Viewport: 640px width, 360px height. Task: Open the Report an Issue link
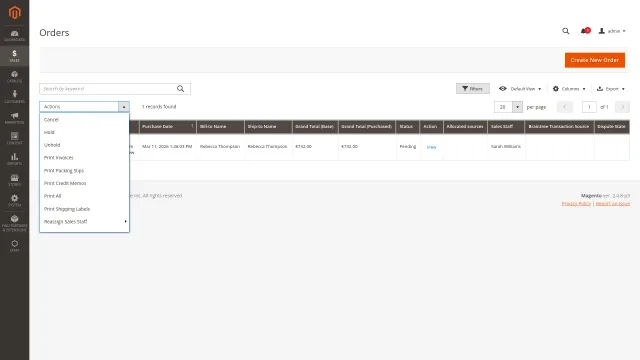pyautogui.click(x=613, y=203)
